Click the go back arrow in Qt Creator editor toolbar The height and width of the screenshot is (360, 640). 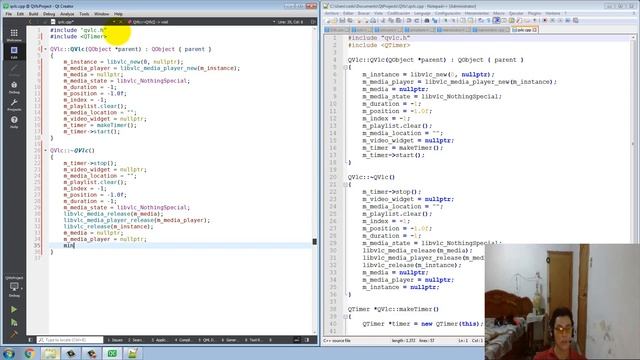30,22
